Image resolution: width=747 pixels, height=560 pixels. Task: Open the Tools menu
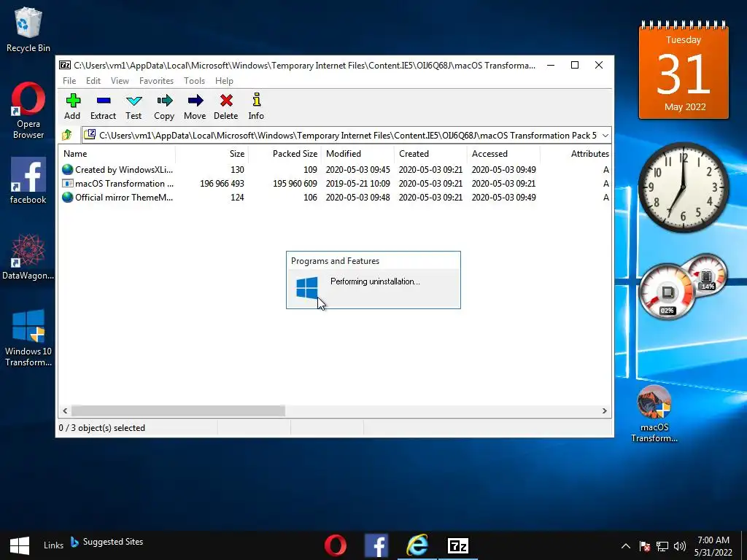click(x=194, y=81)
